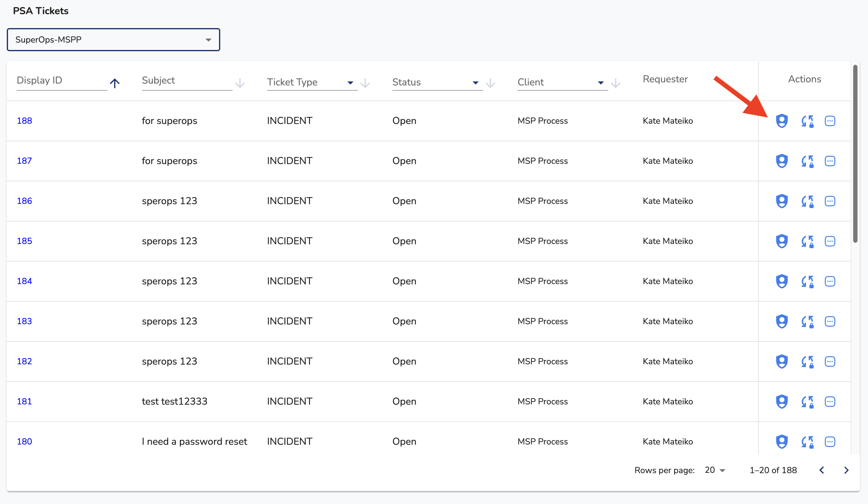Open ticket 180 password reset link
This screenshot has width=868, height=504.
click(x=24, y=442)
